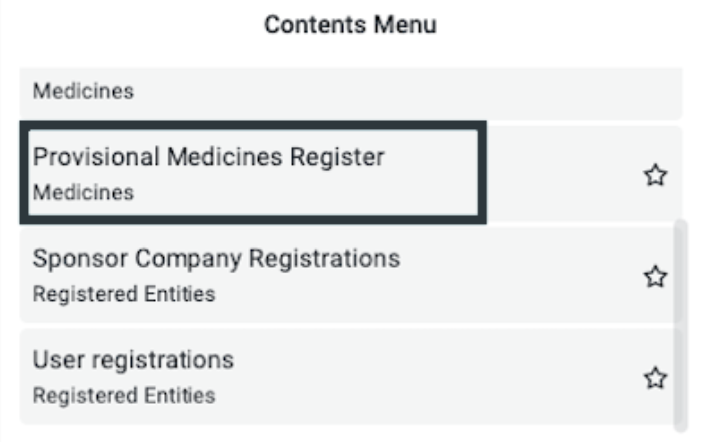Click Registered Entities label under Sponsor Company Registrations
Image resolution: width=702 pixels, height=442 pixels.
pos(124,294)
